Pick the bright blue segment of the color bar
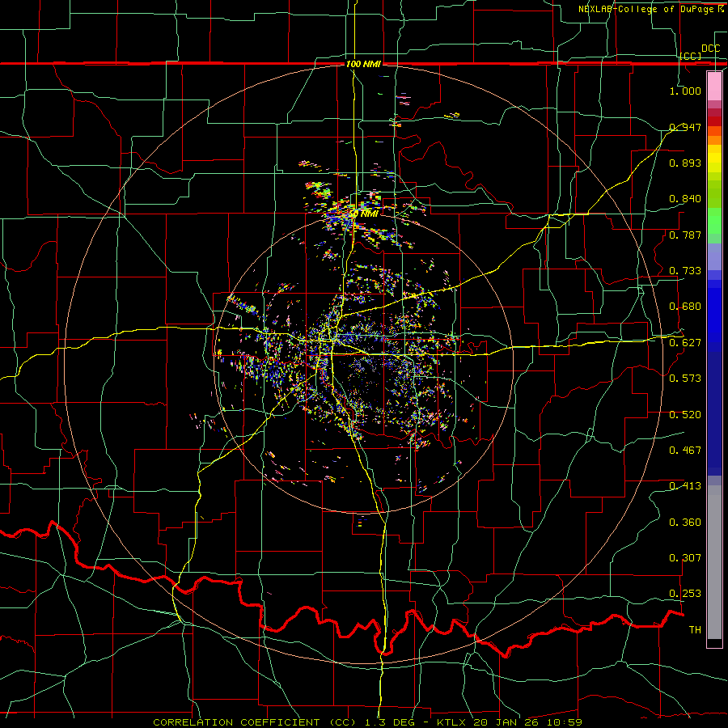 [x=714, y=315]
